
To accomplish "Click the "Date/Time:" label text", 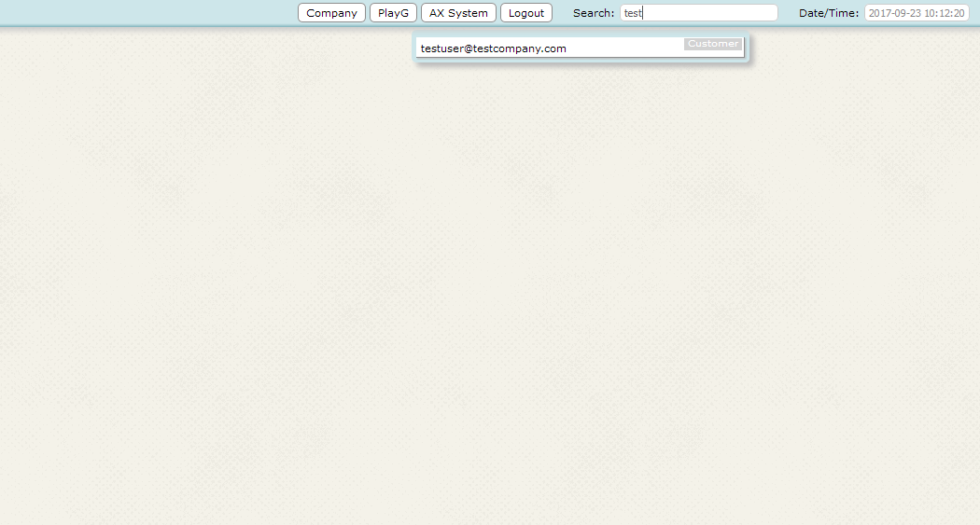I will click(828, 13).
